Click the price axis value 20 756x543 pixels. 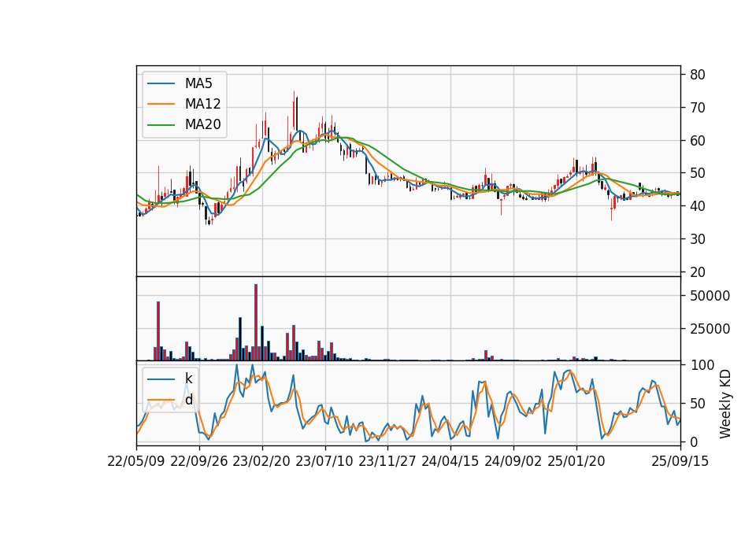(x=698, y=272)
